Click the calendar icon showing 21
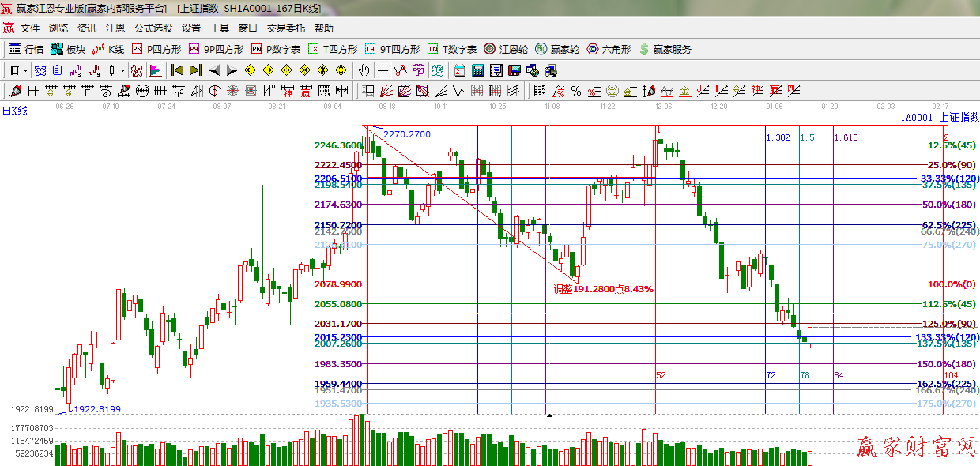This screenshot has height=466, width=980. [x=459, y=70]
